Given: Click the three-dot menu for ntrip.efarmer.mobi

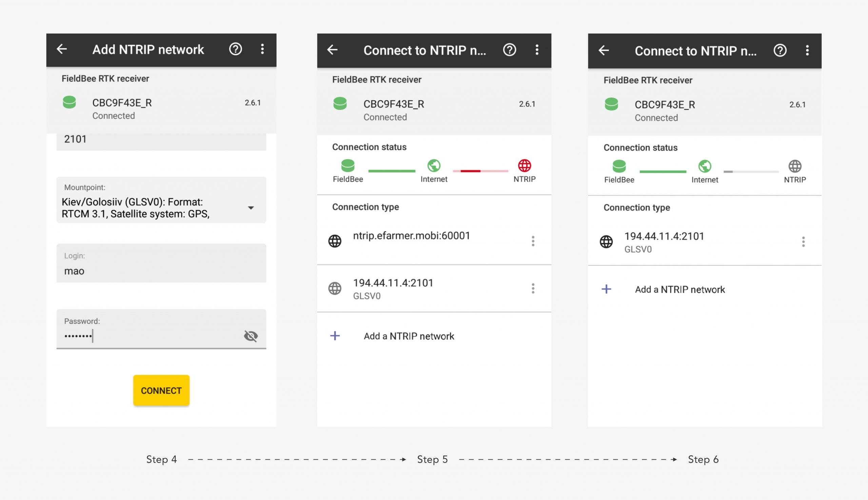Looking at the screenshot, I should tap(533, 241).
